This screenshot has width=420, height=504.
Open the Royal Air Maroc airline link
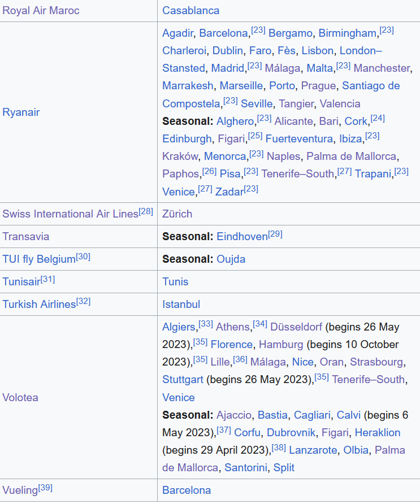(41, 11)
